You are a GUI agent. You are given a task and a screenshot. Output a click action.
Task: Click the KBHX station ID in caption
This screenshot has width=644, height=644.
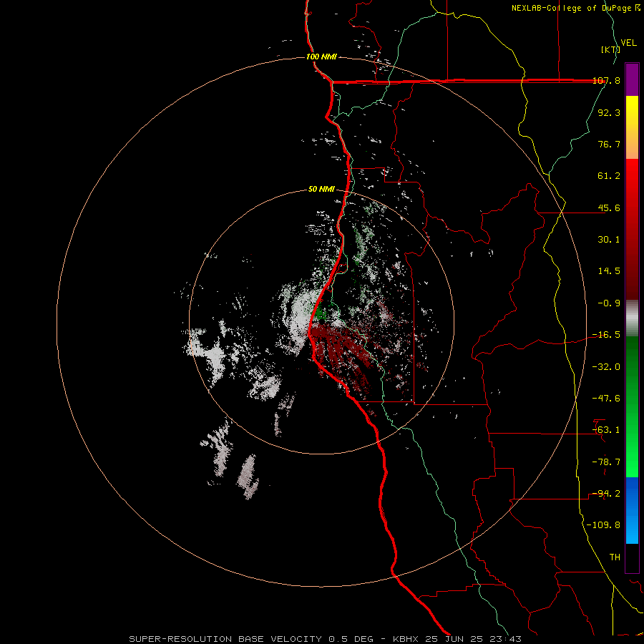tap(407, 639)
